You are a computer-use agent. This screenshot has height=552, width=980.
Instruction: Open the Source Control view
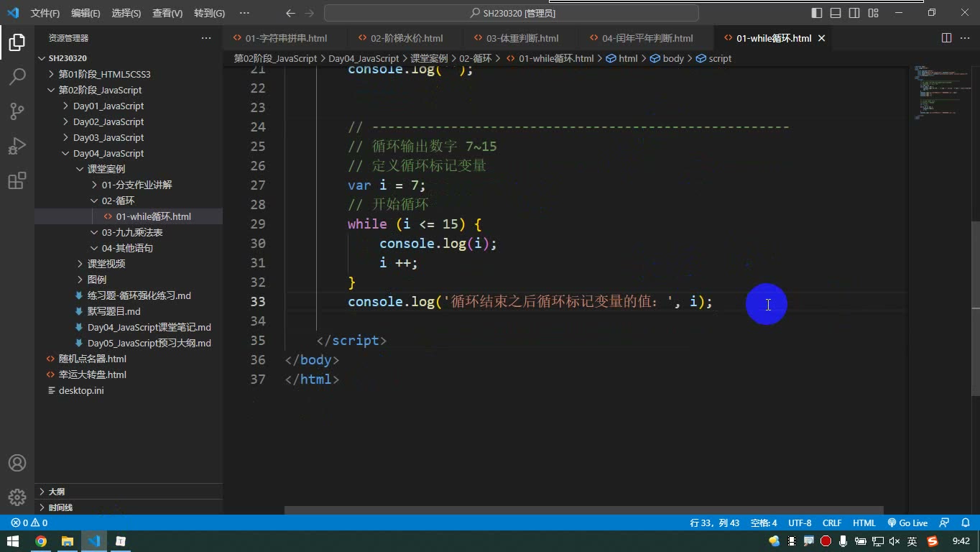pos(17,111)
